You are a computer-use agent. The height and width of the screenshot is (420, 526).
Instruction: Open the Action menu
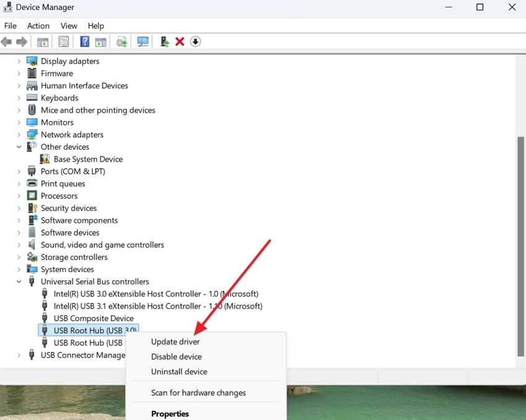point(38,26)
